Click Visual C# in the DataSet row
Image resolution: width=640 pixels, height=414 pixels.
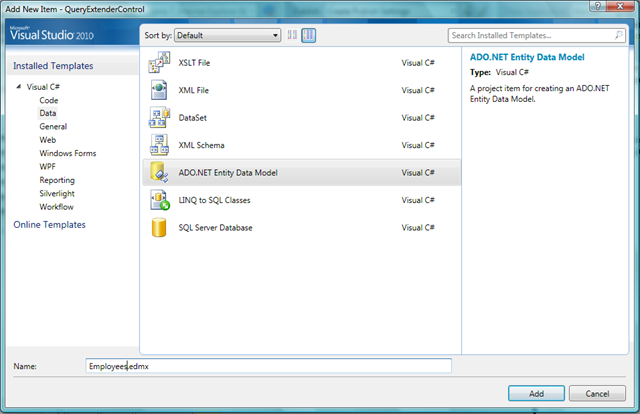[418, 118]
